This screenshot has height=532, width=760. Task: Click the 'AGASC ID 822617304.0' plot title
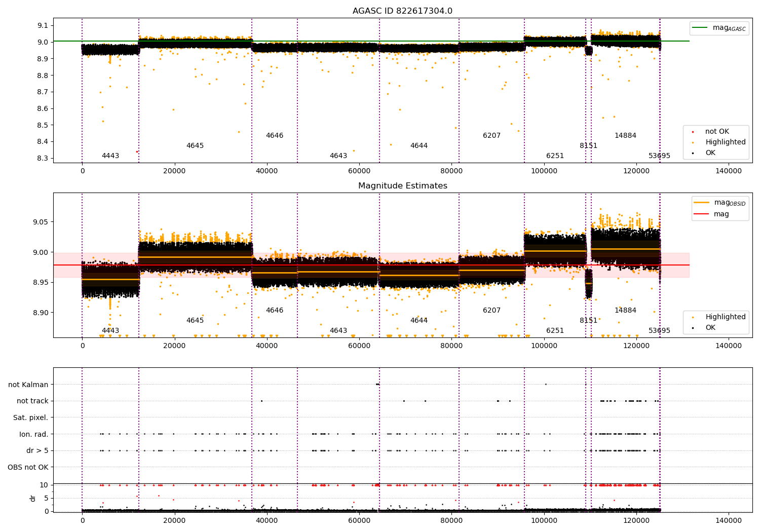402,11
